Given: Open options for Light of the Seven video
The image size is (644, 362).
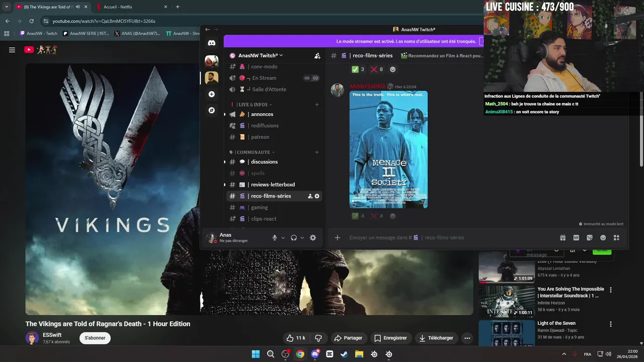Looking at the screenshot, I should (611, 324).
